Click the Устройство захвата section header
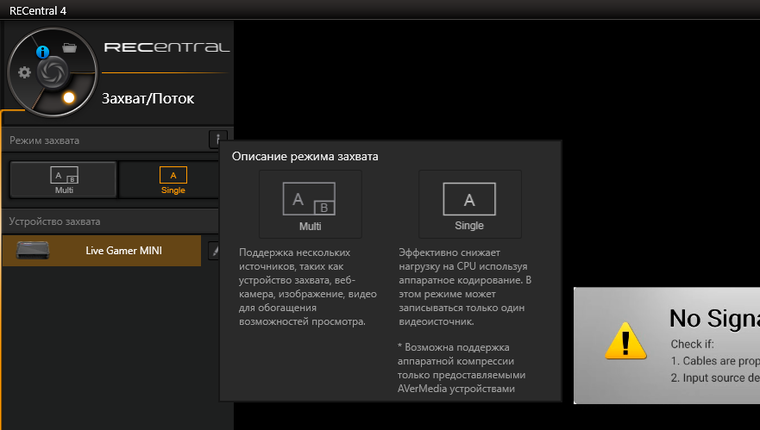 point(54,222)
